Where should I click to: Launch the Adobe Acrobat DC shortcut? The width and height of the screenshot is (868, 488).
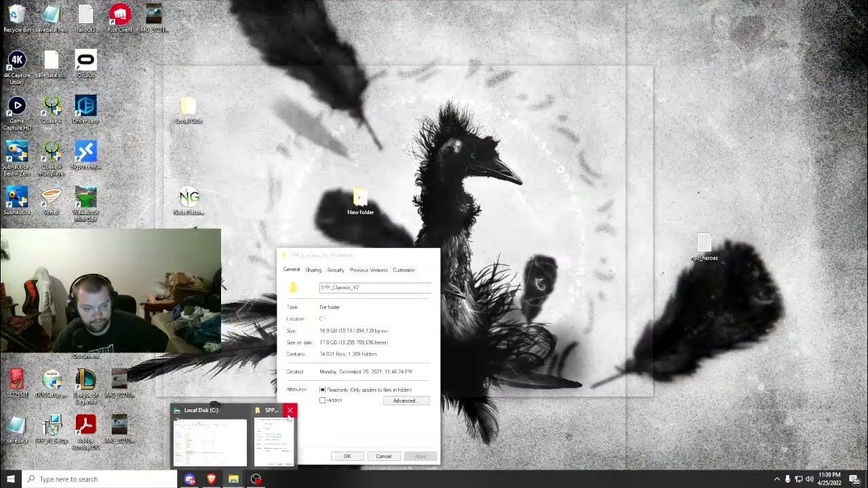tap(85, 432)
